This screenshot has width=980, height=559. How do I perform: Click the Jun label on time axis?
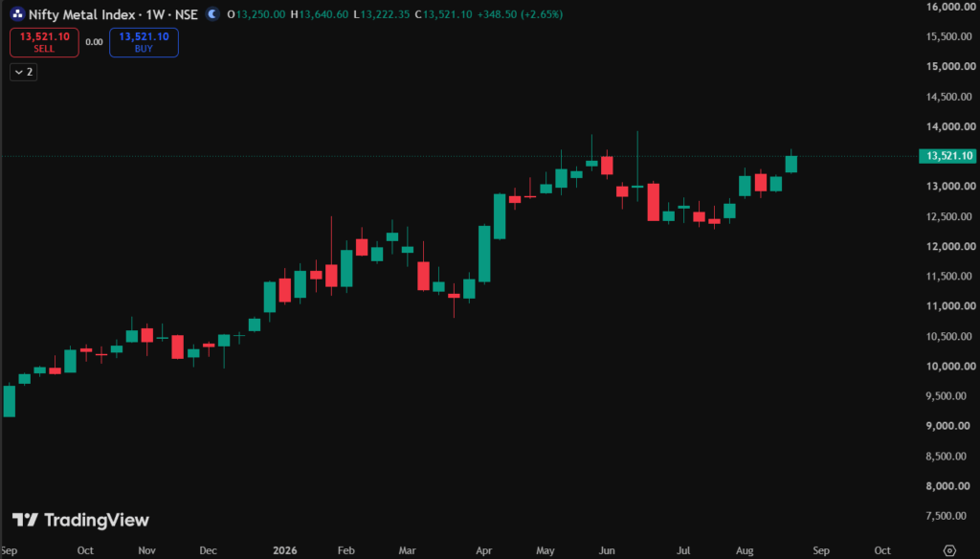pyautogui.click(x=606, y=550)
